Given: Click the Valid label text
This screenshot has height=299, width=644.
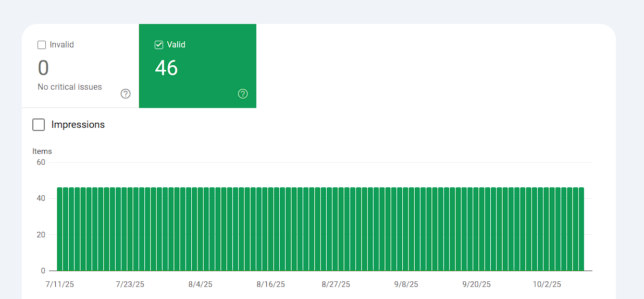Looking at the screenshot, I should pyautogui.click(x=176, y=45).
